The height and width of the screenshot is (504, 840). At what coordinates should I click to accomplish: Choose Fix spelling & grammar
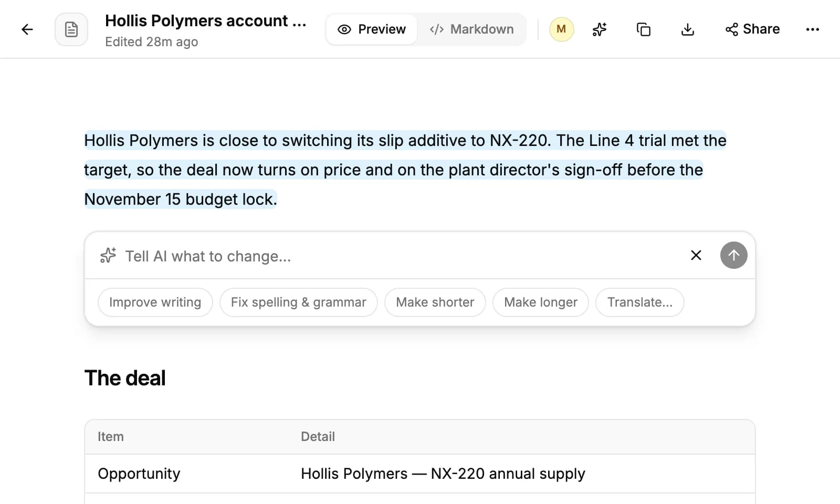pos(299,302)
